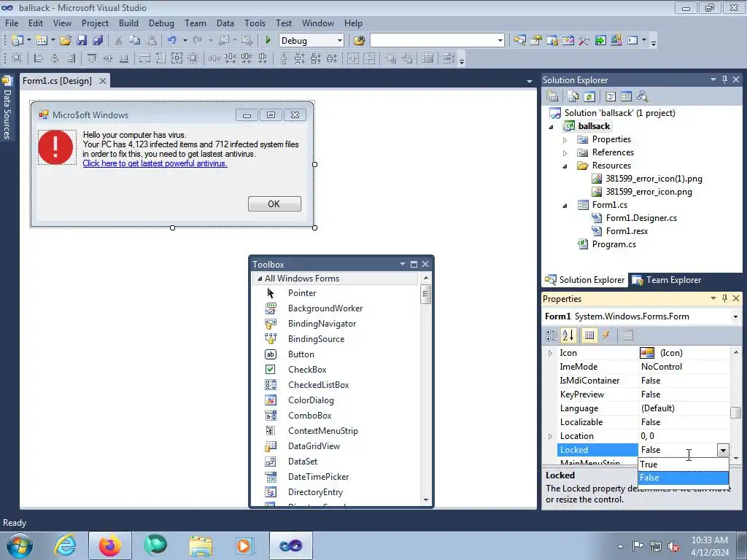Screen dimensions: 747x560
Task: Open the empty Find combo box dropdown
Action: (x=500, y=41)
